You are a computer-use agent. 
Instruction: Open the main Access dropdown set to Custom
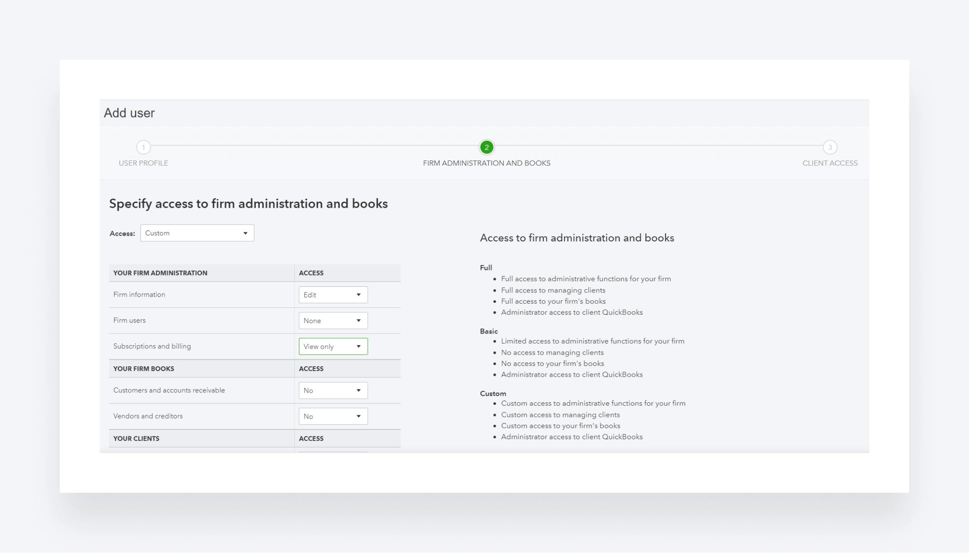197,233
